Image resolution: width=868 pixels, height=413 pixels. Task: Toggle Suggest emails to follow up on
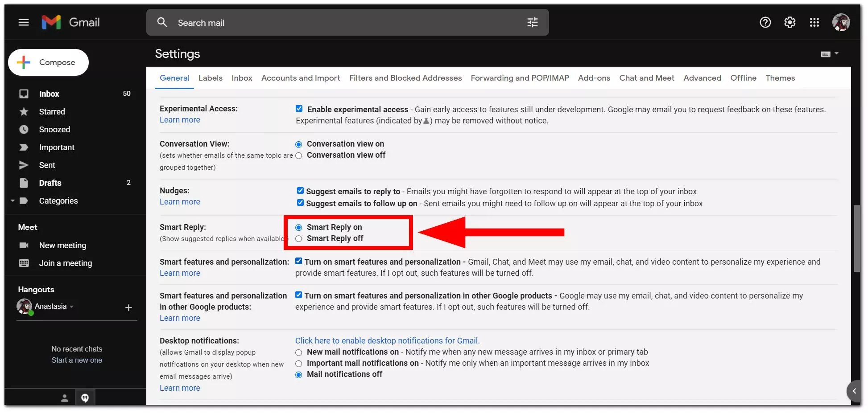pyautogui.click(x=300, y=203)
